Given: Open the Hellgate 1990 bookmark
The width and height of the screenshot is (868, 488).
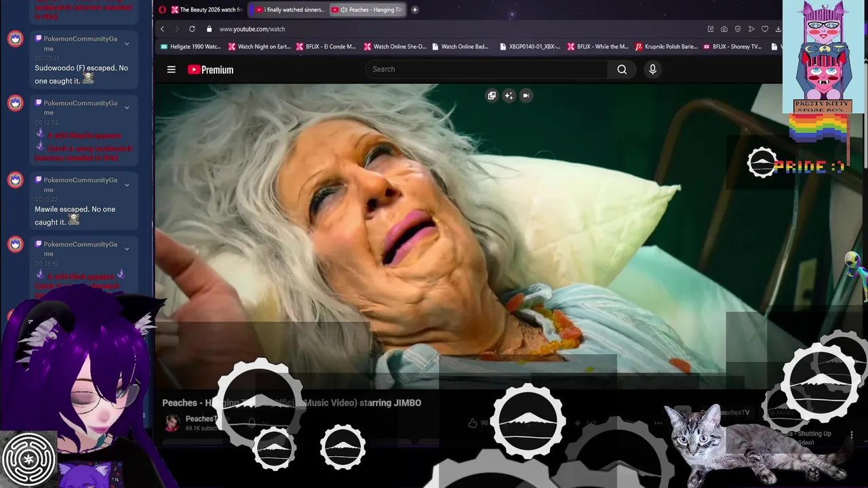Looking at the screenshot, I should pyautogui.click(x=191, y=47).
